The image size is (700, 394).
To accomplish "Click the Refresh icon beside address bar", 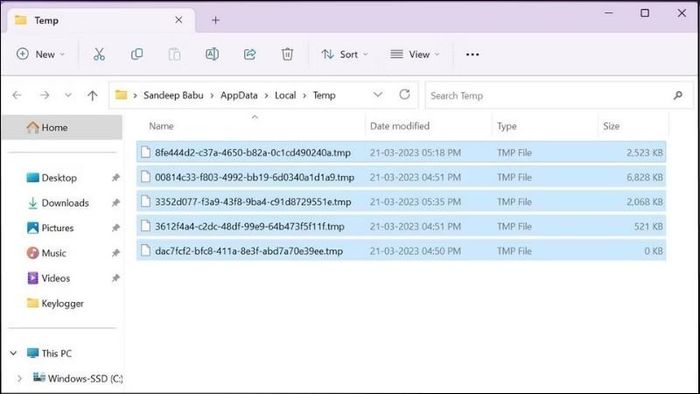I will tap(404, 95).
